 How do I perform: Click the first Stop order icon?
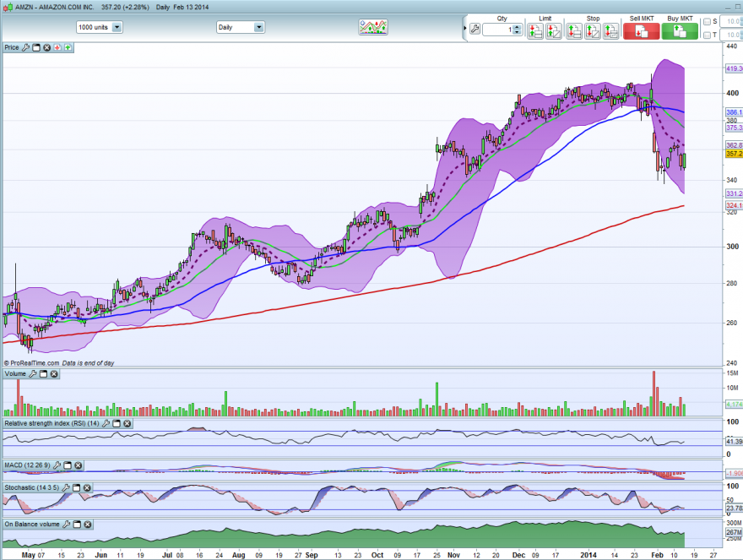pos(574,31)
